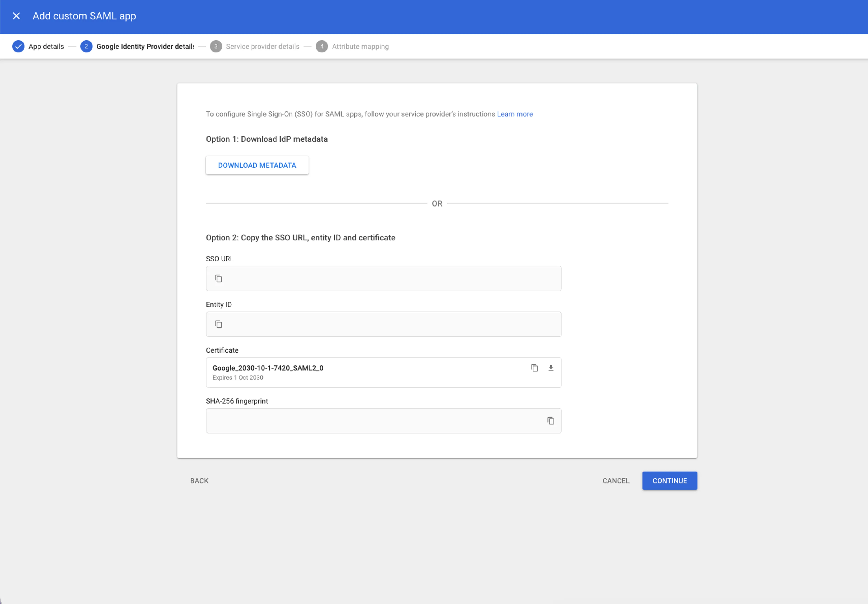Copy the Entity ID value
The image size is (868, 604).
click(219, 324)
